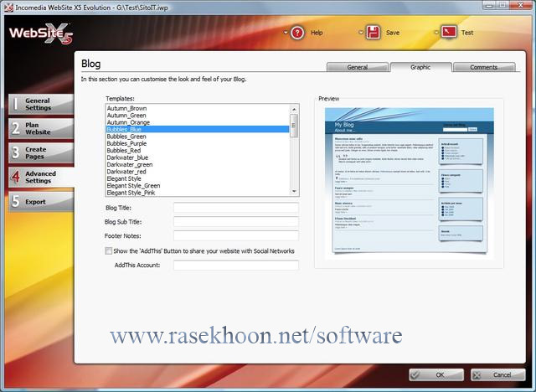Select the Darkwater_red template

[x=198, y=172]
